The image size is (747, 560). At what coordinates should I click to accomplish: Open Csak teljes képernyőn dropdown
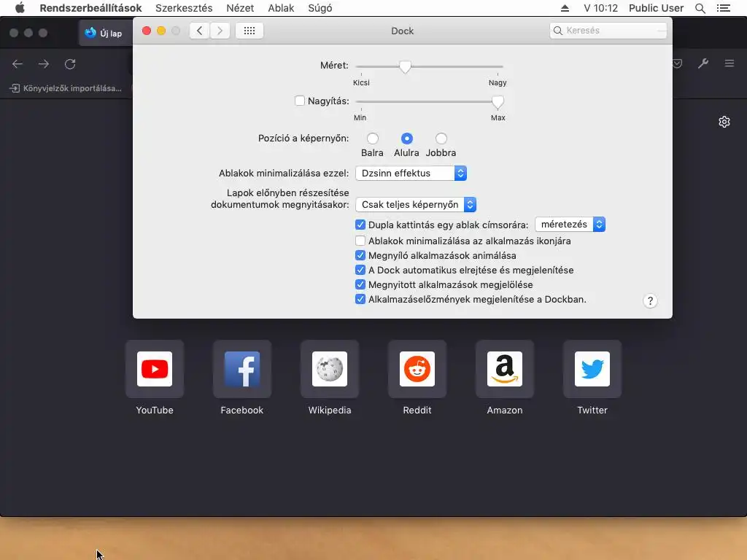tap(416, 205)
